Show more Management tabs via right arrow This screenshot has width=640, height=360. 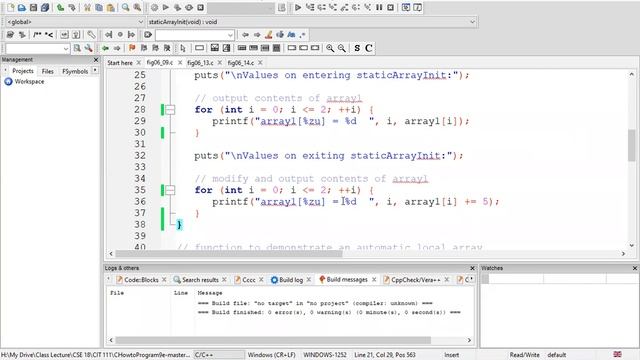click(95, 71)
